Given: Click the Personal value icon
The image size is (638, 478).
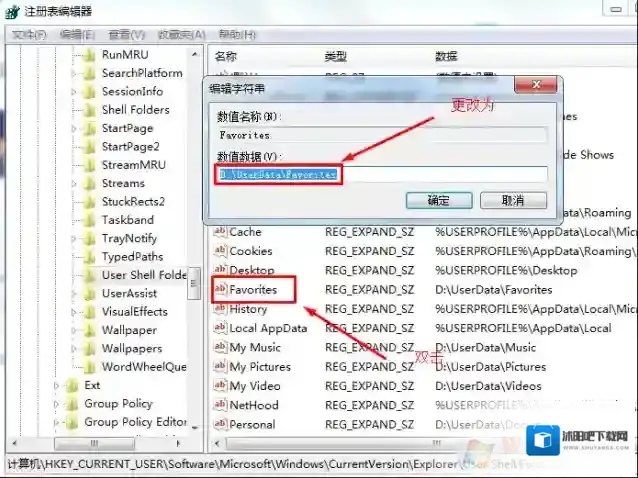Looking at the screenshot, I should click(220, 424).
